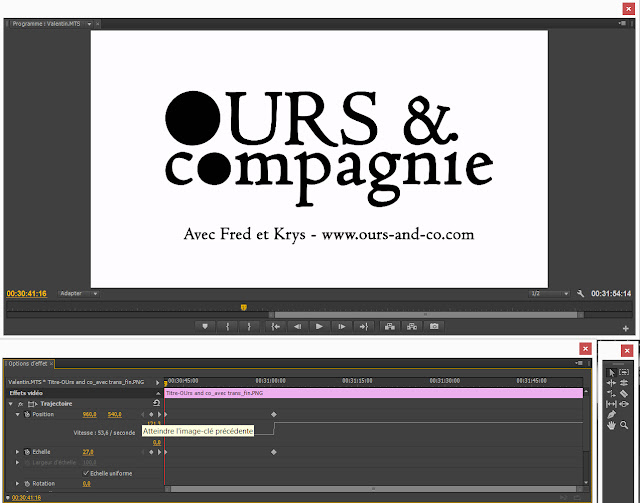Collapse the Trajectoire effect group

click(x=11, y=404)
